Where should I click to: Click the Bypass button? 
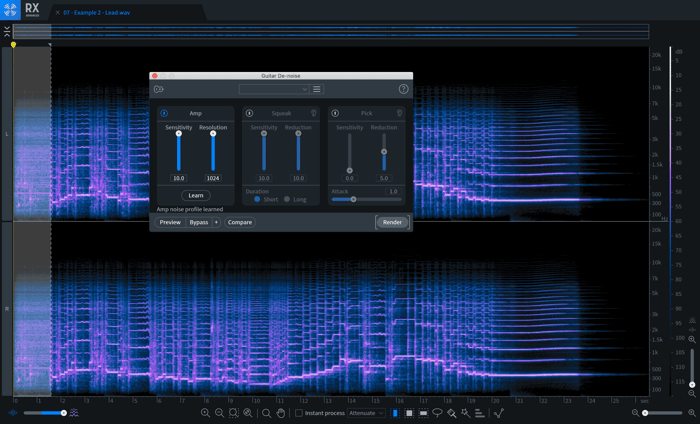(199, 222)
